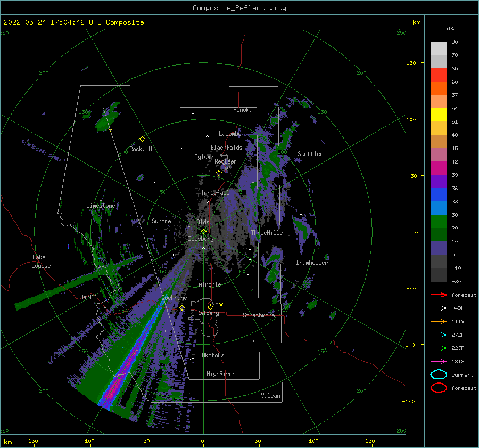Click the orange 111V arrow icon
479x448 pixels.
pos(439,321)
